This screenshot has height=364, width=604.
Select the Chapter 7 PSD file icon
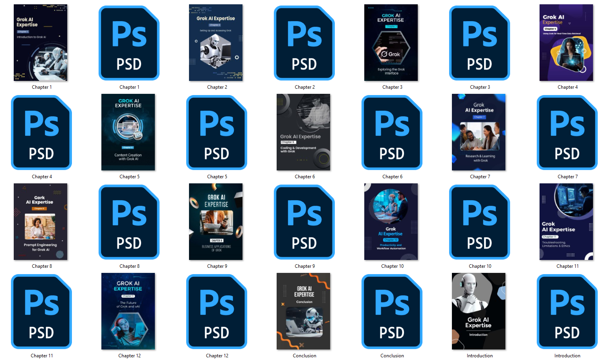(x=567, y=132)
